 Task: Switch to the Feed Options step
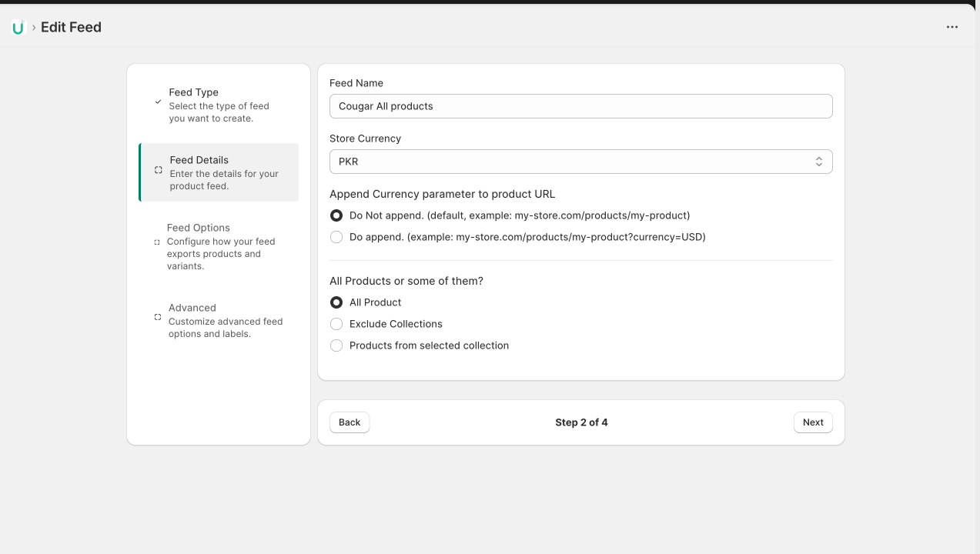pos(218,246)
